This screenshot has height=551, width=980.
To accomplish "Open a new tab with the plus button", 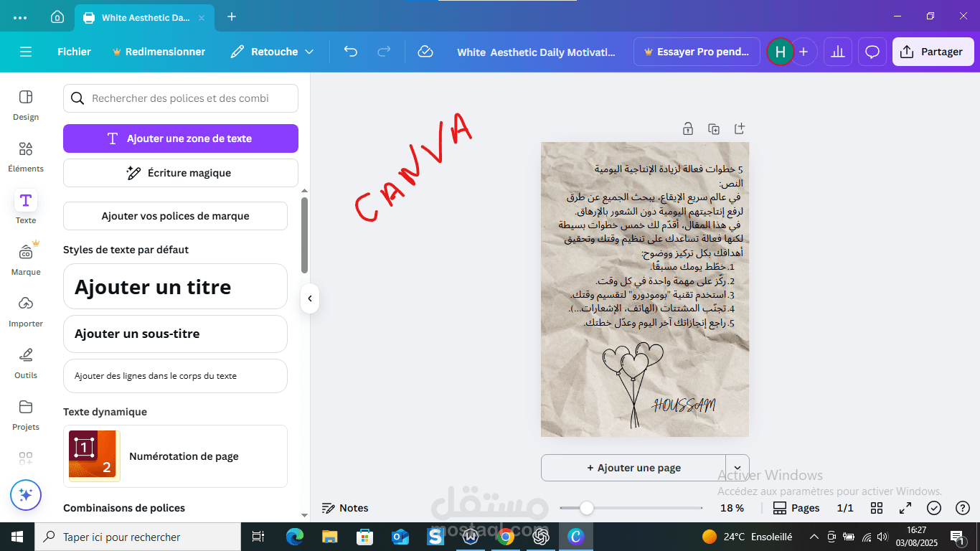I will coord(232,17).
